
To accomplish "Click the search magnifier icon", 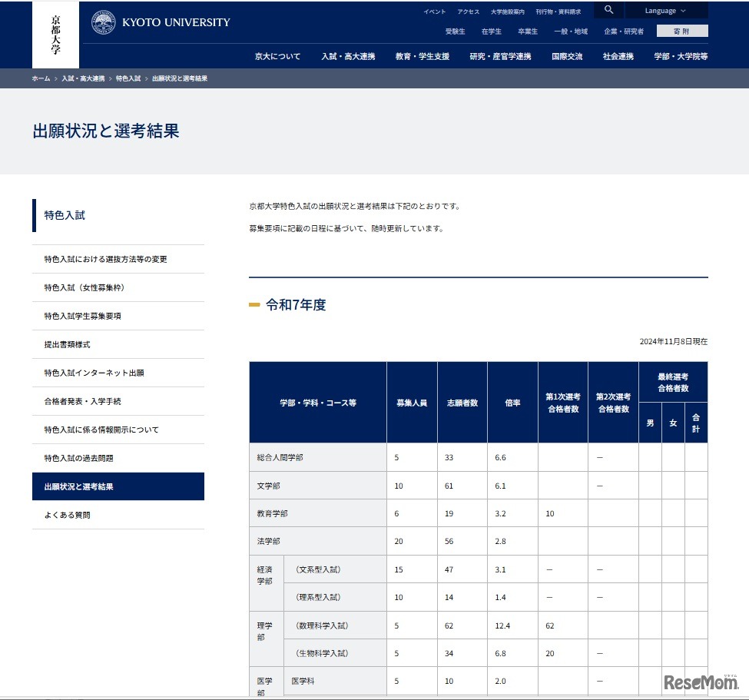I will [x=608, y=10].
